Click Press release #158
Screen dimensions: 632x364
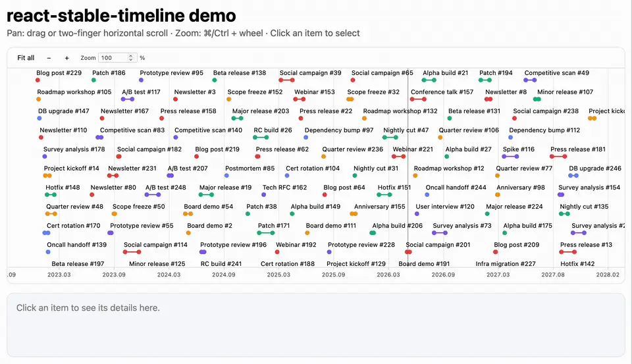point(188,111)
